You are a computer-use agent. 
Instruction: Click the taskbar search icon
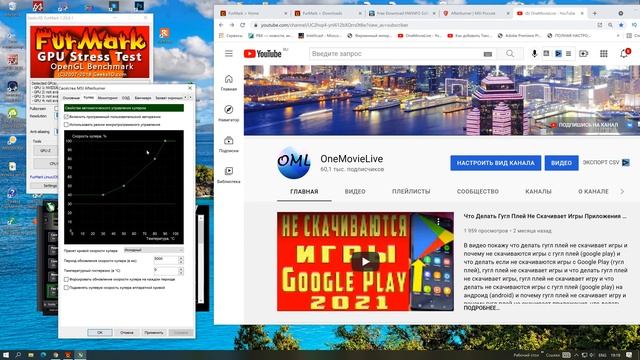[x=18, y=355]
